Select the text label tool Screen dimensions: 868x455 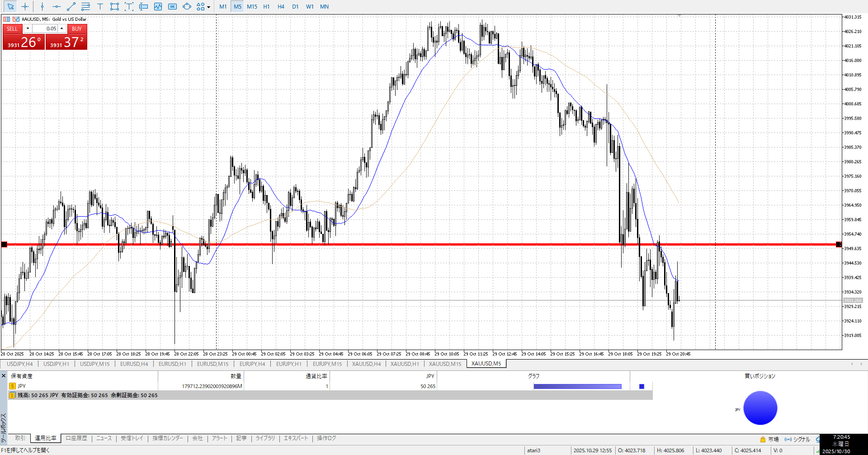click(100, 7)
